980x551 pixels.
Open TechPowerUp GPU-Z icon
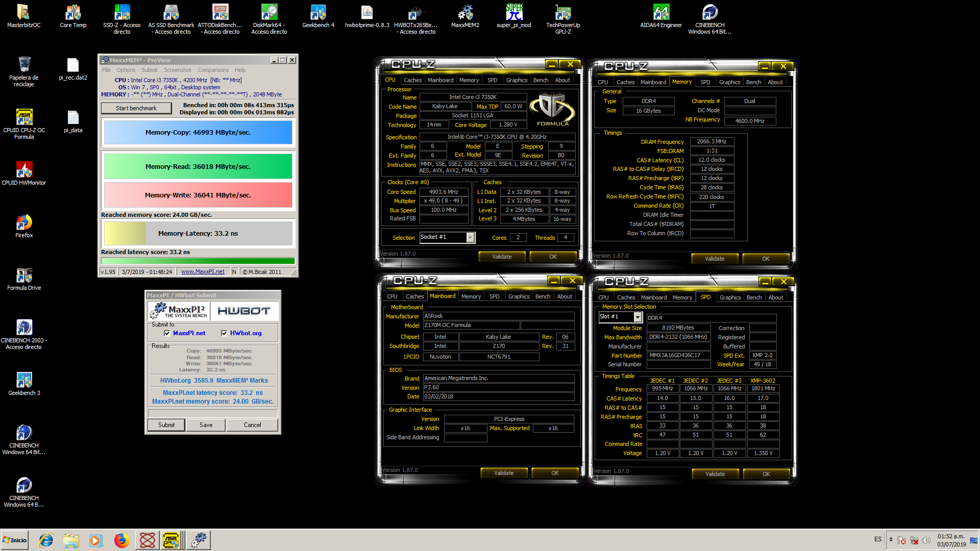coord(563,19)
